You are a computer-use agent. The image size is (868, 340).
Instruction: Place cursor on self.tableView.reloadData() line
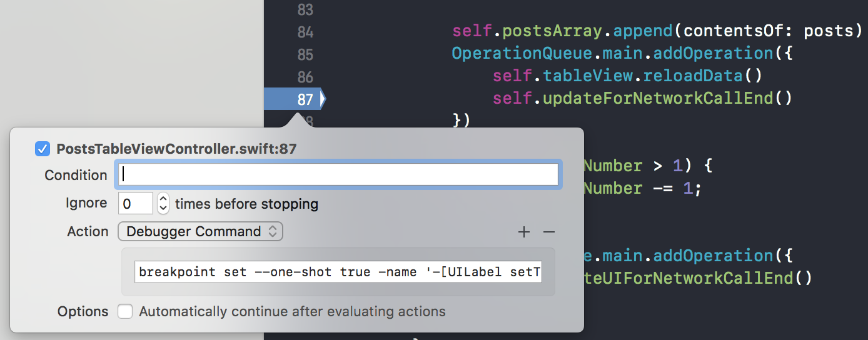tap(627, 76)
